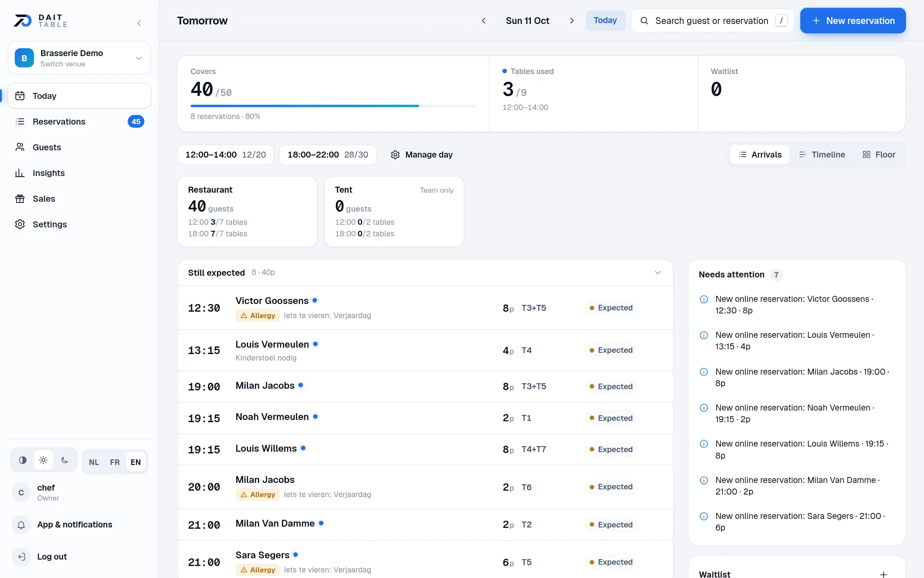Click the Today date button
The width and height of the screenshot is (924, 578).
coord(605,21)
